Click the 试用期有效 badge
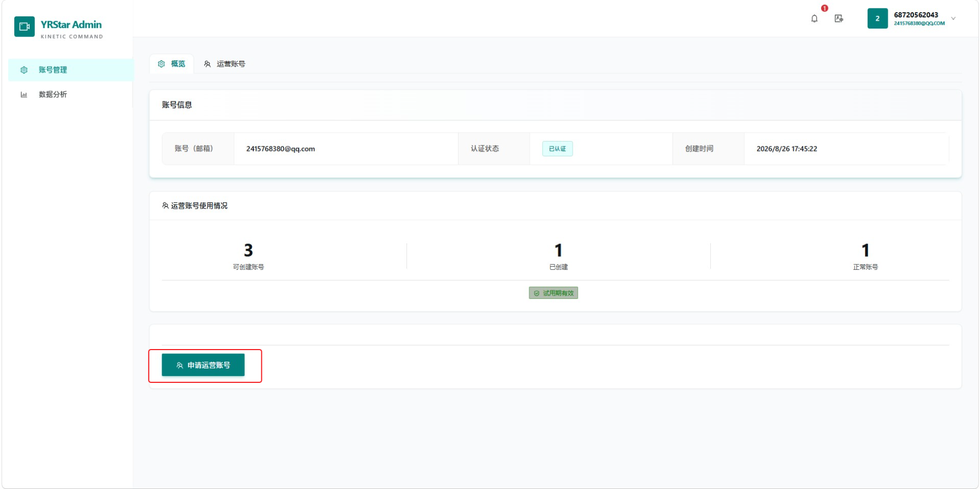Image resolution: width=980 pixels, height=489 pixels. (554, 293)
